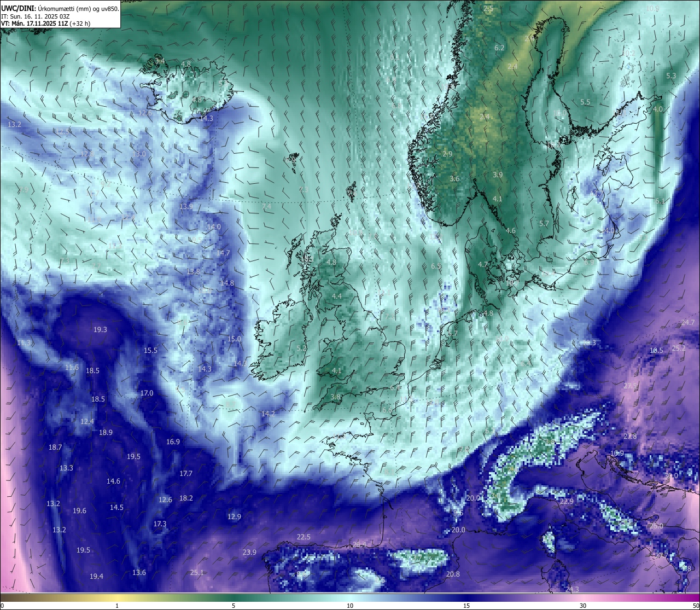Viewport: 700px width, 610px height.
Task: Click the 6.6 value label
Action: point(387,410)
